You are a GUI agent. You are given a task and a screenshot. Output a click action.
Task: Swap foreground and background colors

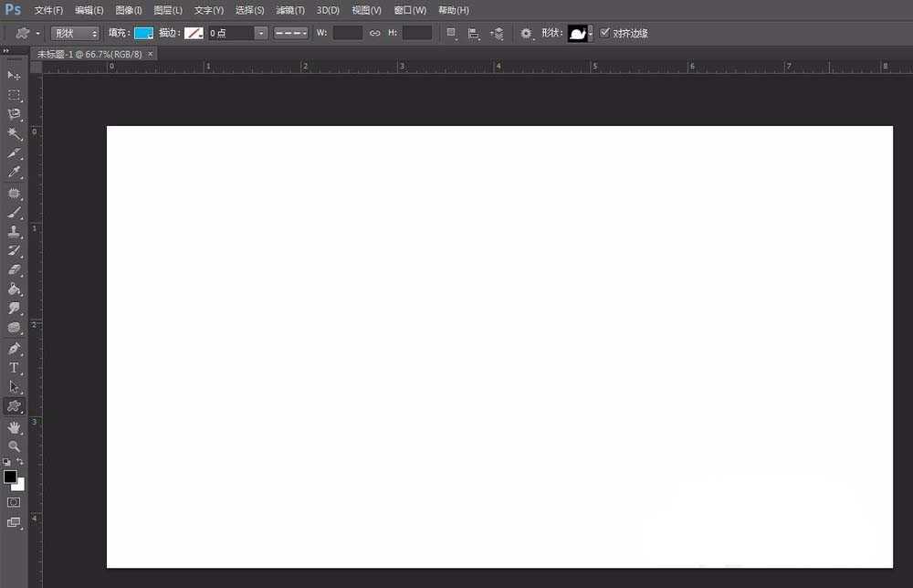point(20,462)
